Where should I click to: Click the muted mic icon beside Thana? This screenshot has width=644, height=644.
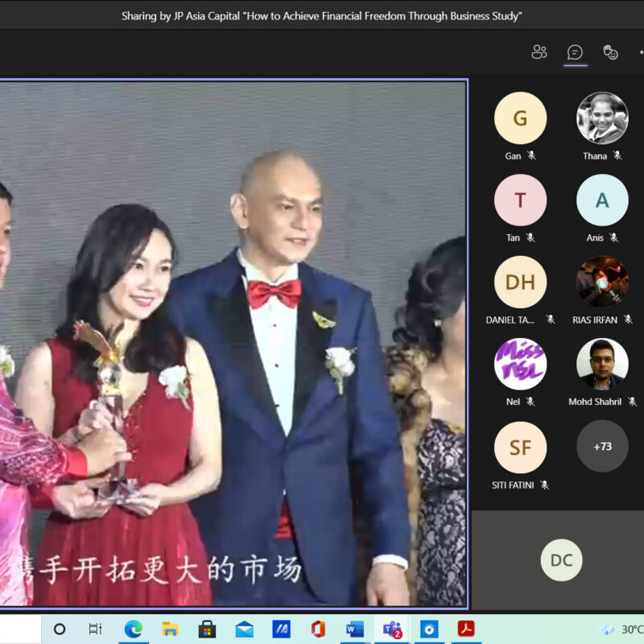[x=617, y=155]
